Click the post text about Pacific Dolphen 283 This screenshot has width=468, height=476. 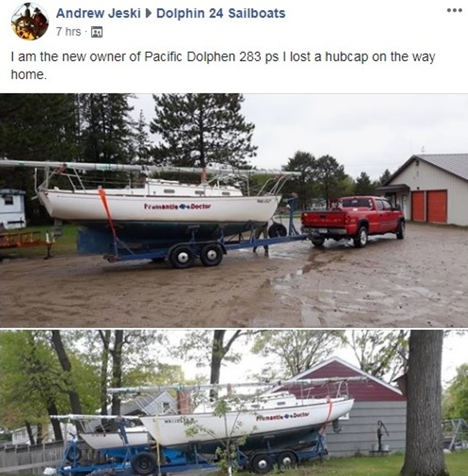pyautogui.click(x=223, y=66)
